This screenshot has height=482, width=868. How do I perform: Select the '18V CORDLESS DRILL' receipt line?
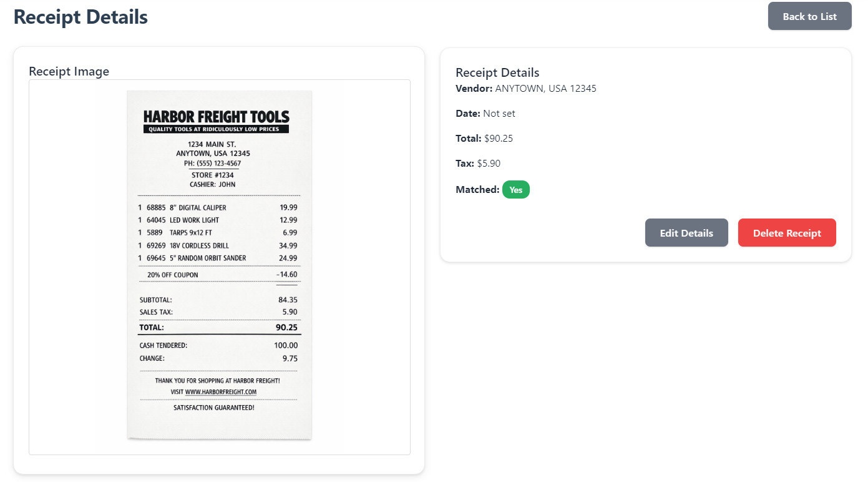coord(189,245)
